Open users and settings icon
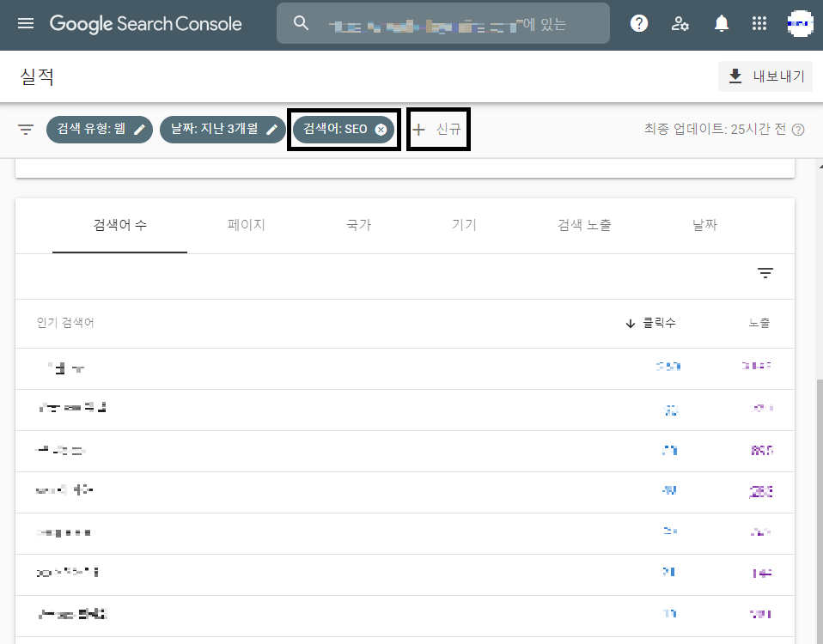Image resolution: width=823 pixels, height=644 pixels. [x=680, y=23]
